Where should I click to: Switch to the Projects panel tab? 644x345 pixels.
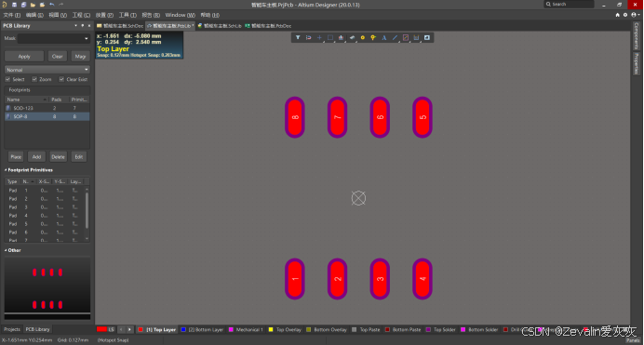(12, 329)
